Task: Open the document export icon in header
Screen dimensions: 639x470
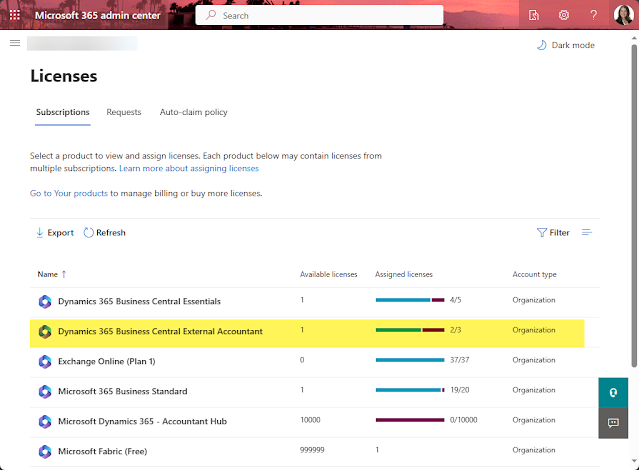Action: [533, 15]
